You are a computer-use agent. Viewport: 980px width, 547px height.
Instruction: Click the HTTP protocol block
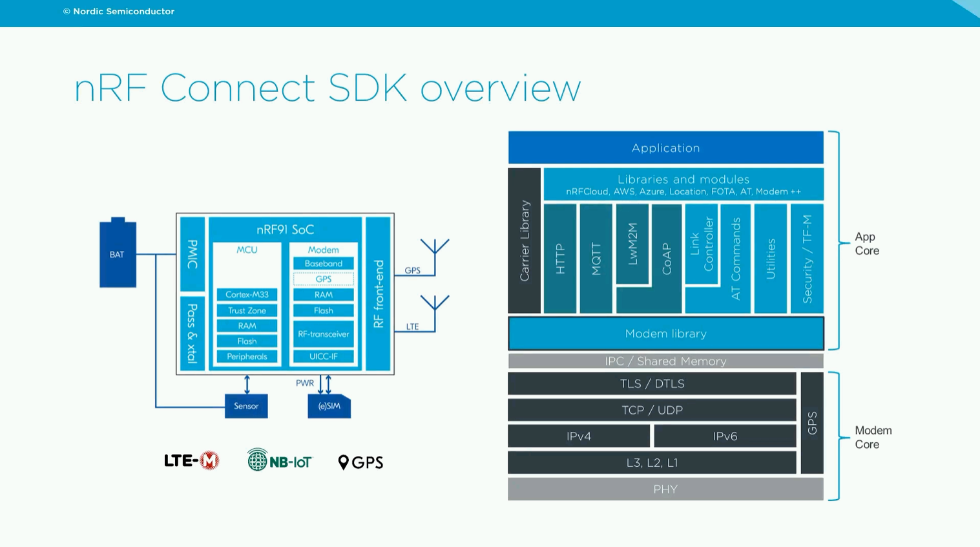560,259
